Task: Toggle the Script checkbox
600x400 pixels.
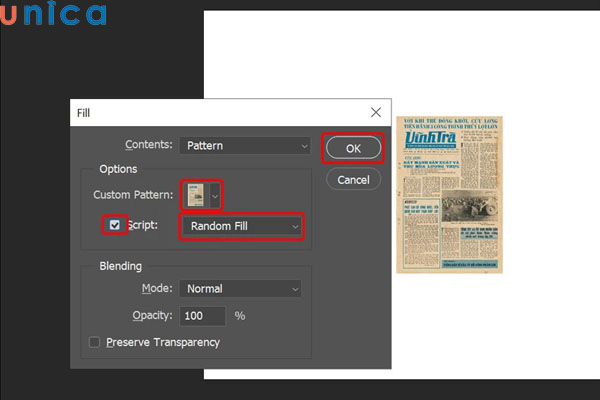Action: (x=114, y=225)
